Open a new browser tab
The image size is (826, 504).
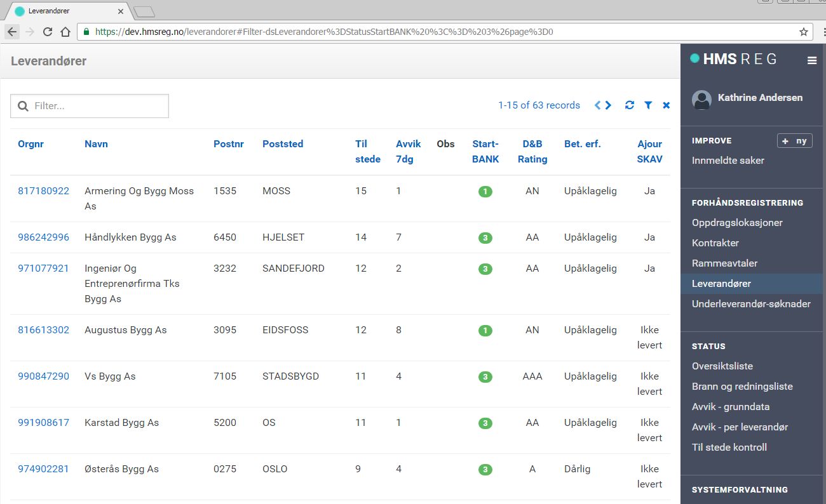144,11
